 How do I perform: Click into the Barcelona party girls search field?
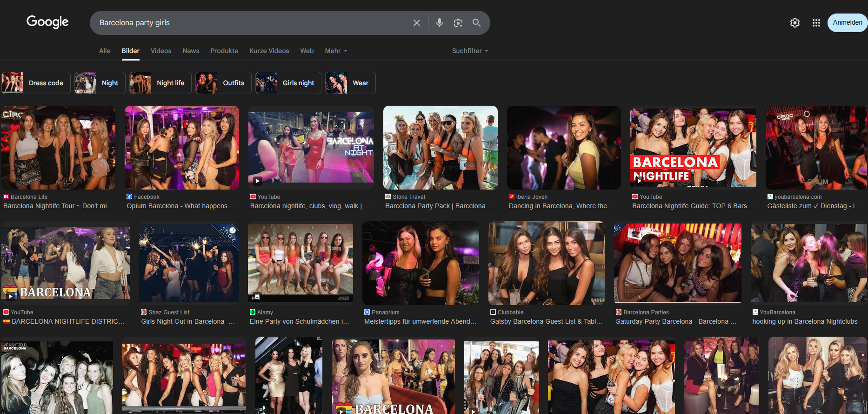point(251,23)
